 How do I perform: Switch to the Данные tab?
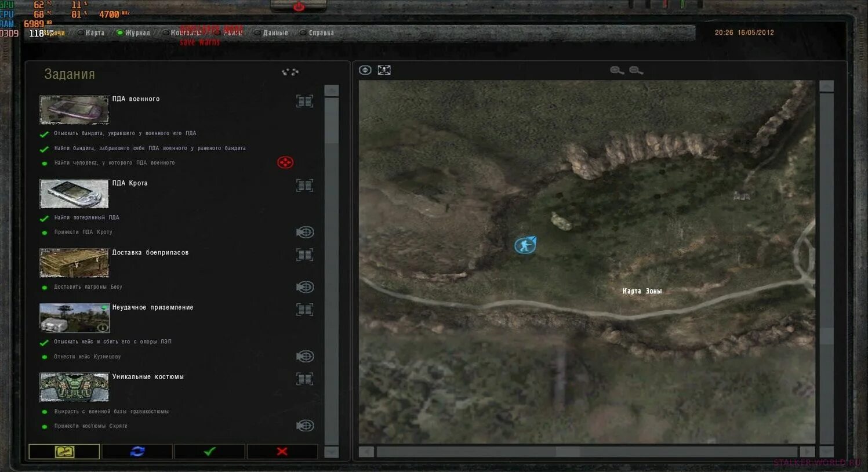pos(275,33)
